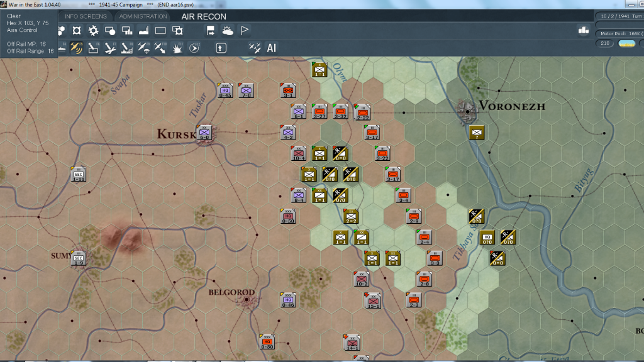Image resolution: width=644 pixels, height=362 pixels.
Task: Click the AI toolbar button
Action: point(272,47)
